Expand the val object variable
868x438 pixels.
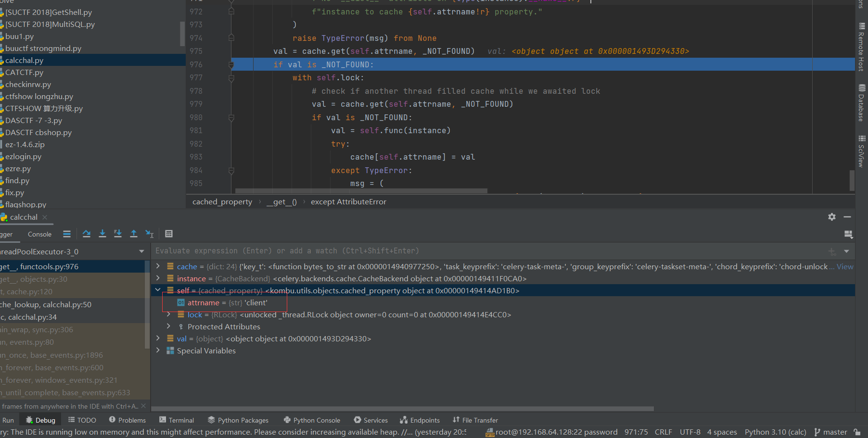coord(158,338)
